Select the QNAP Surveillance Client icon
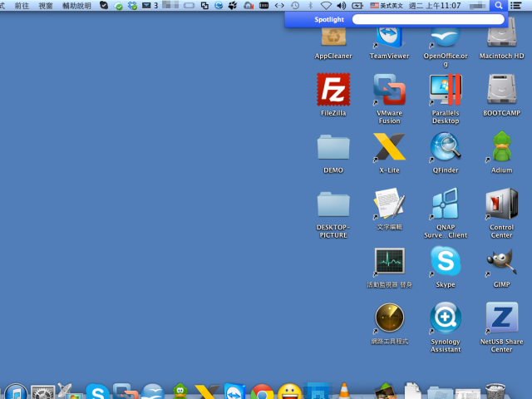This screenshot has width=532, height=399. tap(446, 204)
